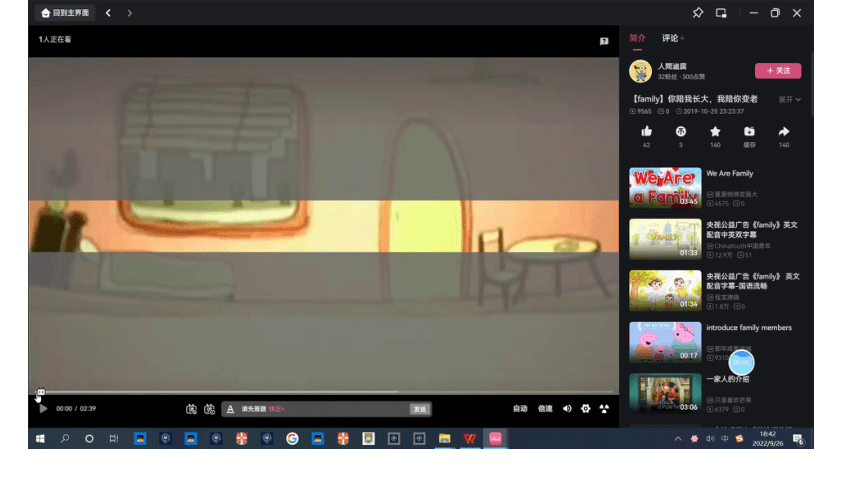Switch to the 评论 comments tab

(x=670, y=38)
